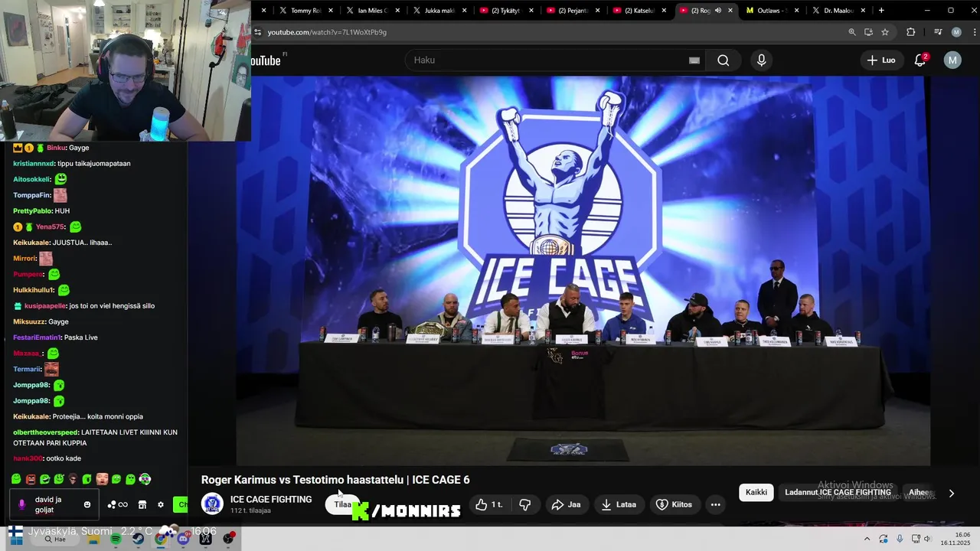
Task: Open the media controls icon in Chrome toolbar
Action: coord(938,32)
